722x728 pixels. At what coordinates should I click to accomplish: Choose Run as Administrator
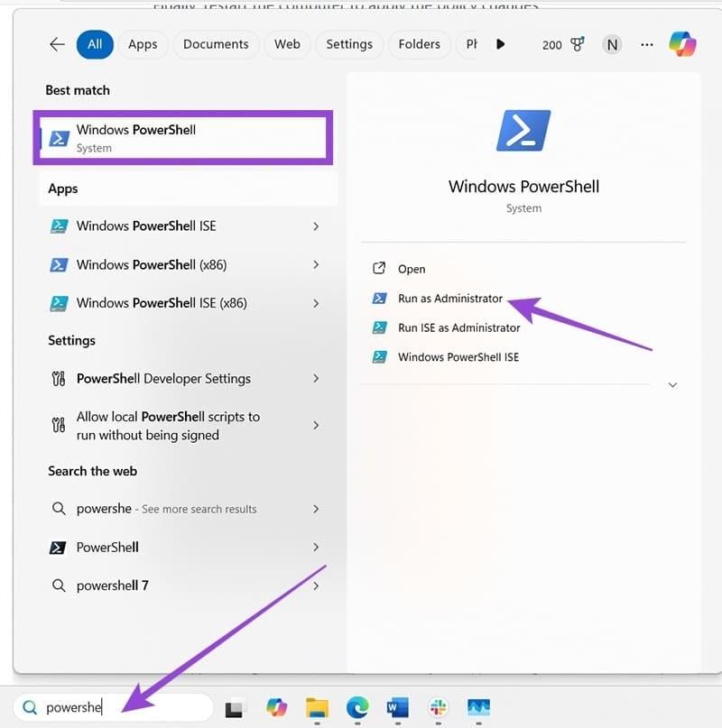click(x=450, y=299)
